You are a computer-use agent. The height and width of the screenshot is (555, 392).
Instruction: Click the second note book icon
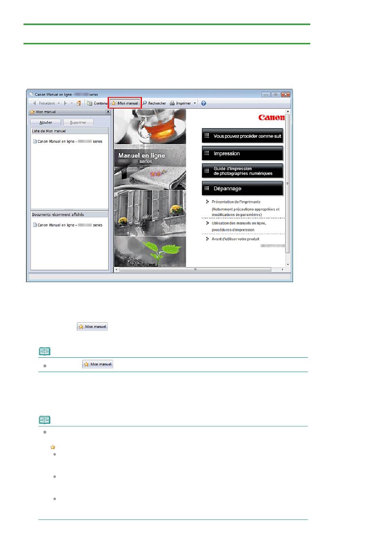pyautogui.click(x=44, y=420)
